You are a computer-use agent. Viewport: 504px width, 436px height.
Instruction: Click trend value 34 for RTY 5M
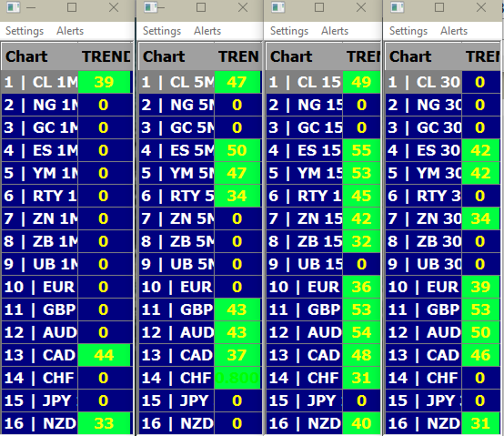[x=237, y=196]
